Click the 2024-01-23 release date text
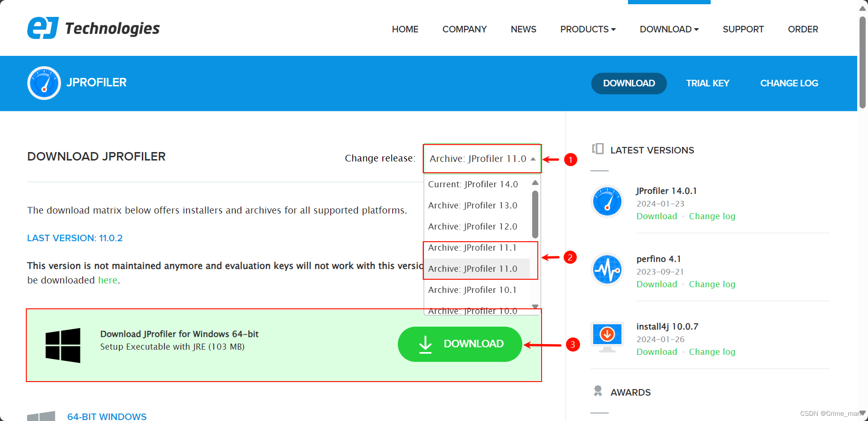 click(660, 204)
